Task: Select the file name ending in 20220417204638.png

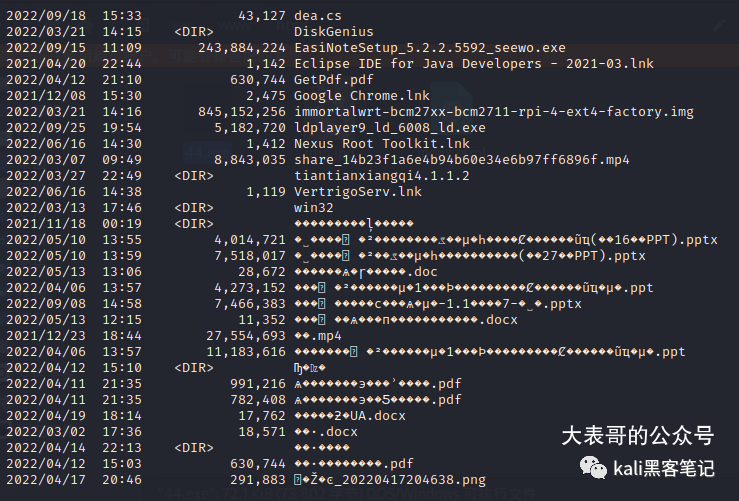Action: [x=390, y=480]
